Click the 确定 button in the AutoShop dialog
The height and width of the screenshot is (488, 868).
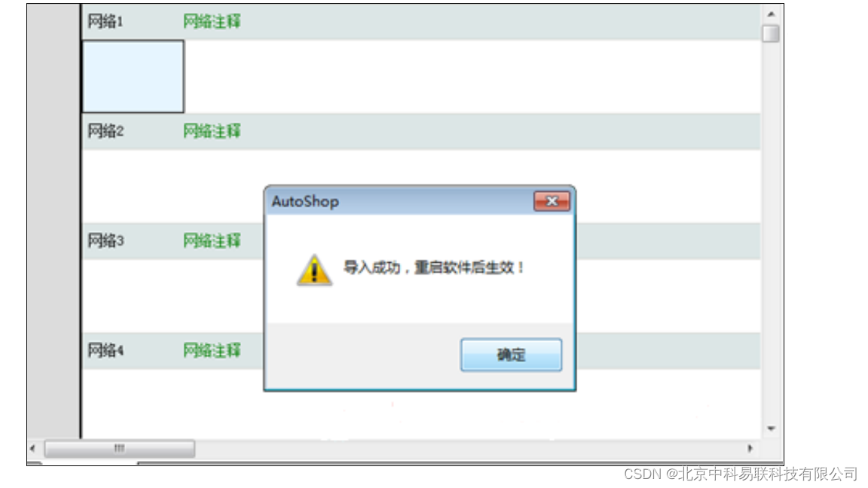tap(511, 355)
